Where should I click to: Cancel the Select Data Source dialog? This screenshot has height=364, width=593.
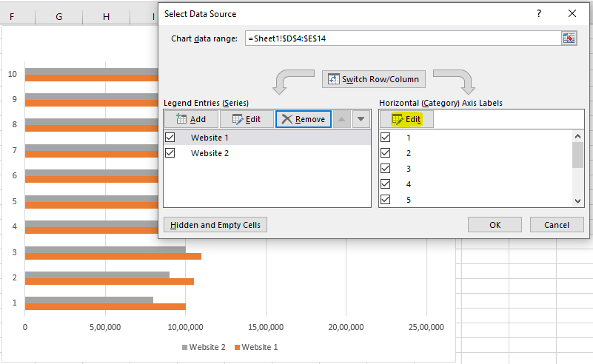click(557, 225)
